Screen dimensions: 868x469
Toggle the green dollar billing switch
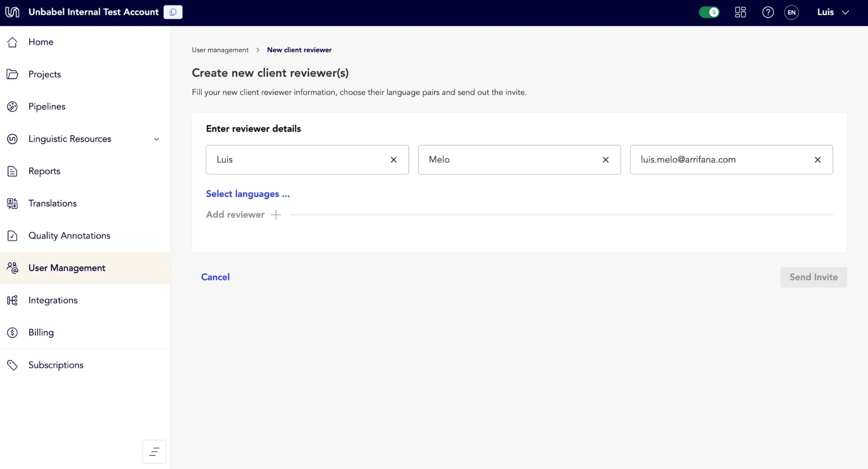(x=709, y=12)
